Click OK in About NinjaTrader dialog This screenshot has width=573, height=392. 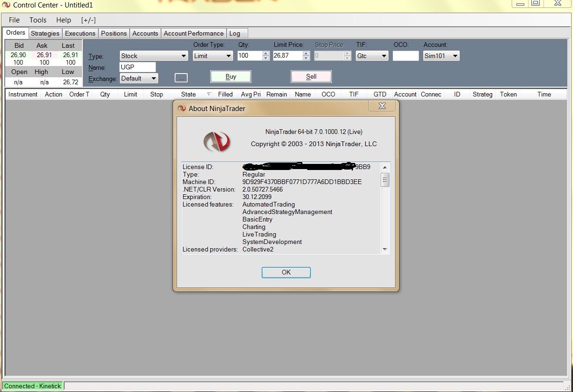pos(286,272)
